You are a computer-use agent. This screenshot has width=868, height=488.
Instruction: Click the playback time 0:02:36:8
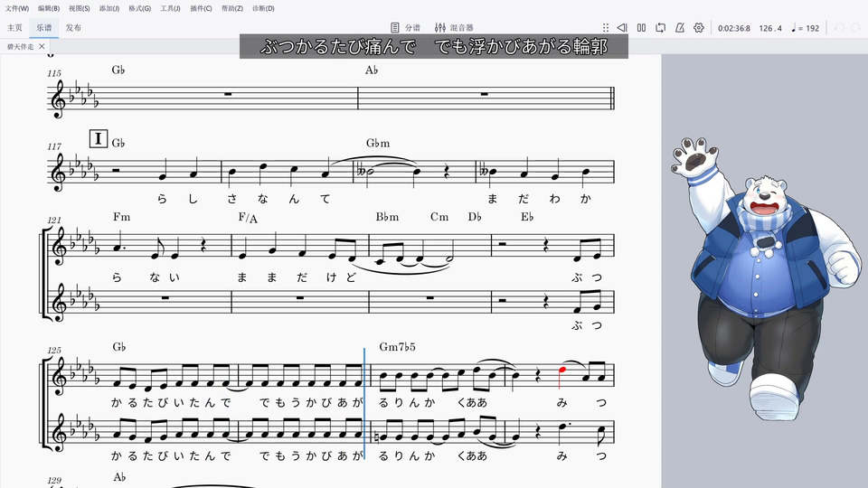[734, 28]
